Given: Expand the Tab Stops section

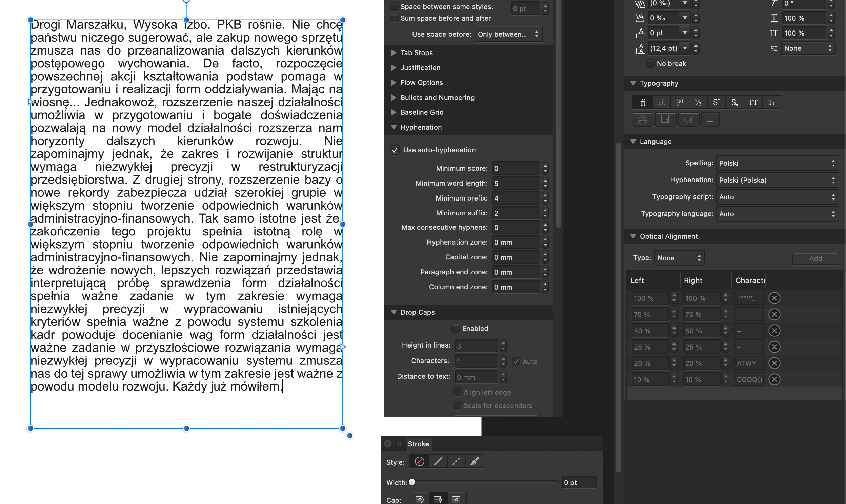Looking at the screenshot, I should 394,52.
